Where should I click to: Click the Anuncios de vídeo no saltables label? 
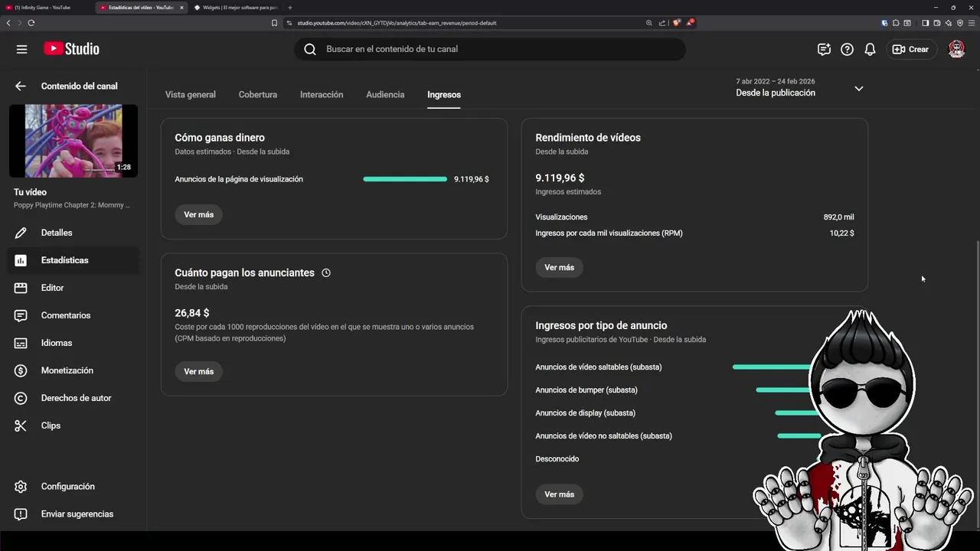(604, 436)
